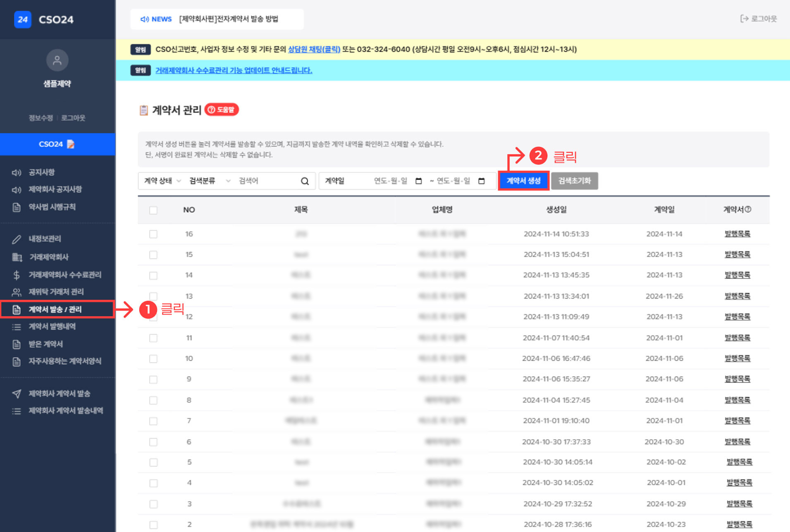The image size is (790, 532).
Task: Click the news headline 전자계약서 발송 방법
Action: coord(229,19)
